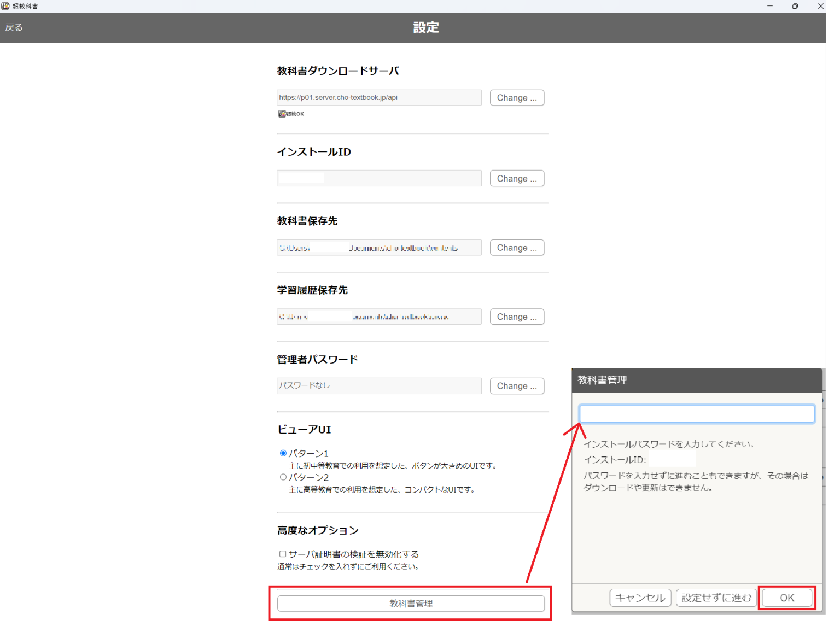Click Change button for 管理者パスワード

[x=516, y=386]
